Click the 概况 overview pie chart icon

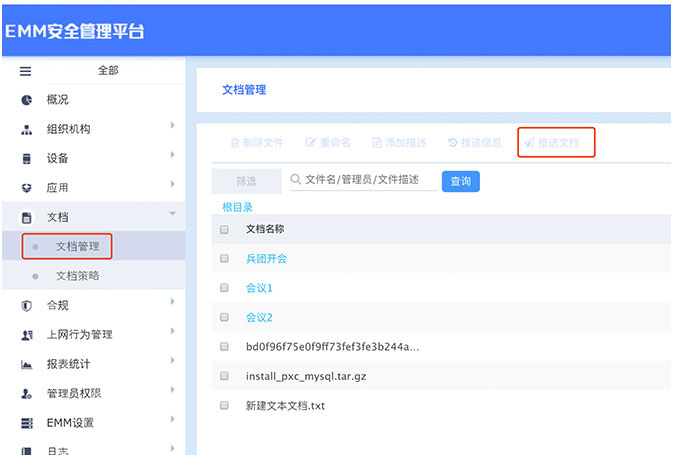pyautogui.click(x=27, y=100)
